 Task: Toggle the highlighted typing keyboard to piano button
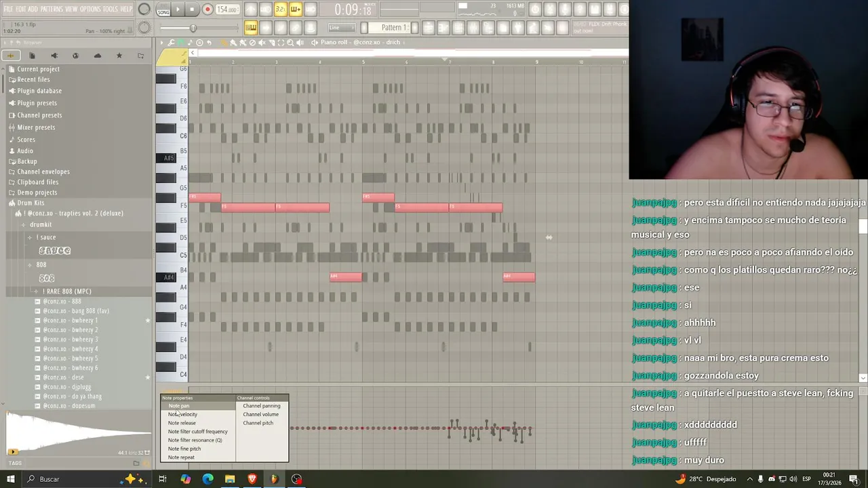tap(251, 28)
